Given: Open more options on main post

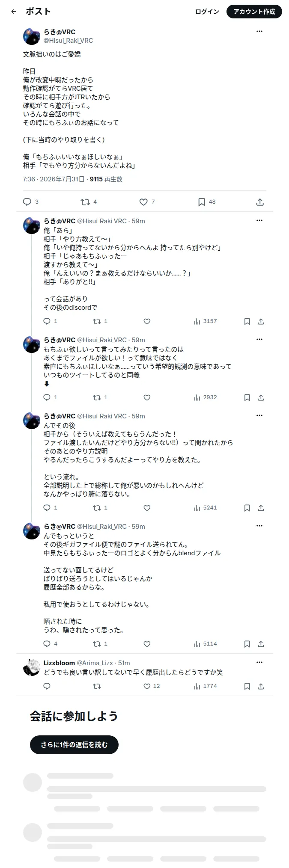Looking at the screenshot, I should click(x=259, y=31).
